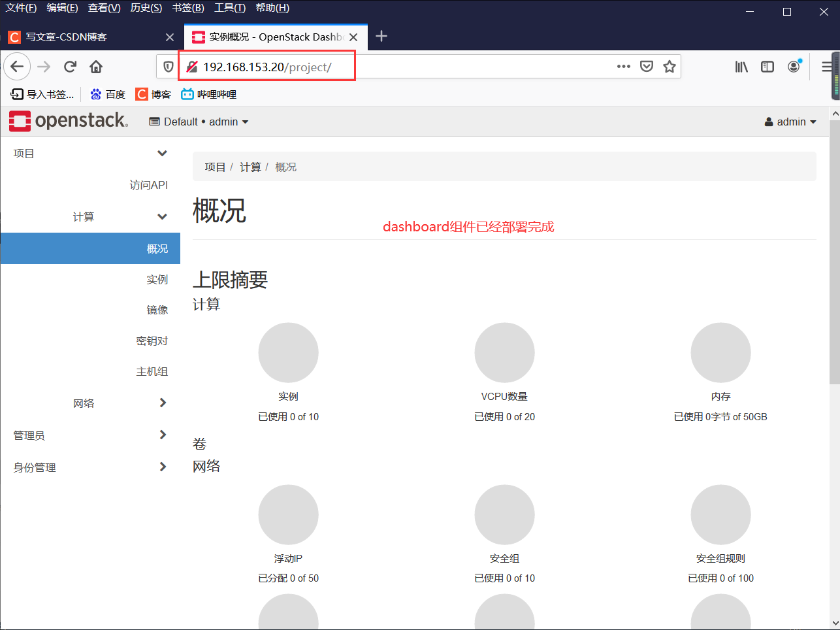
Task: Expand the 网络 section in the sidebar
Action: pyautogui.click(x=84, y=403)
